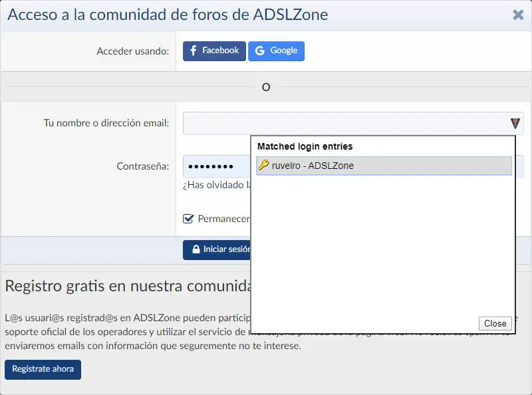
Task: Click the Facebook logo icon
Action: pos(194,51)
